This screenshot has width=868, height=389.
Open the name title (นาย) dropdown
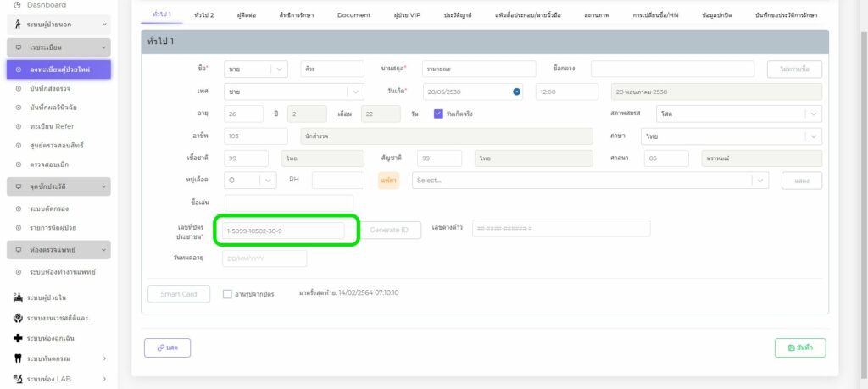tap(256, 69)
